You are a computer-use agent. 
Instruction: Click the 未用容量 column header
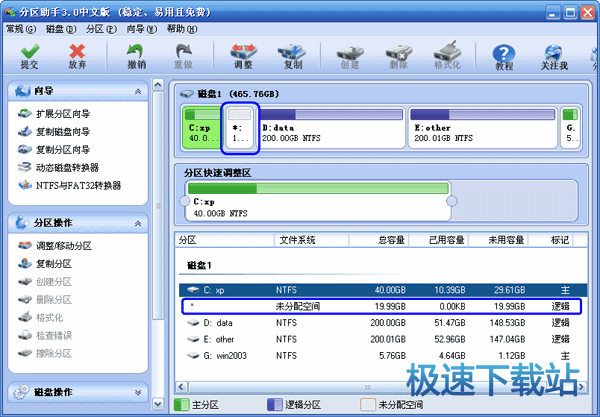coord(499,240)
